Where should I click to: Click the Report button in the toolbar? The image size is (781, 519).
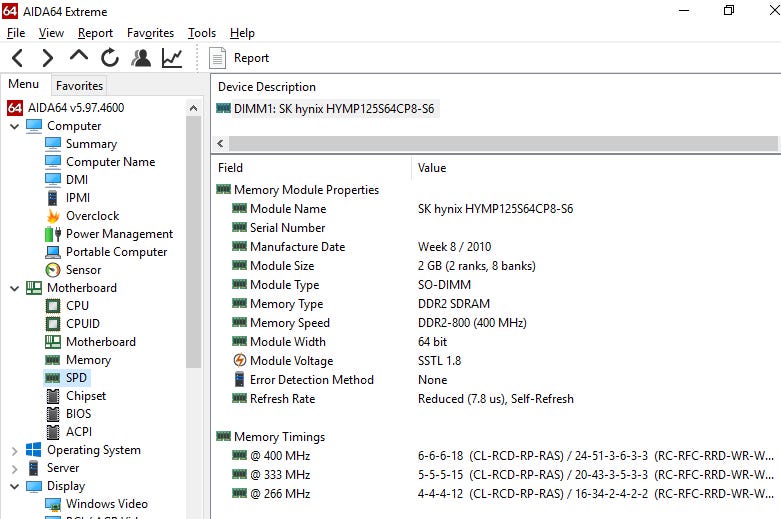239,58
